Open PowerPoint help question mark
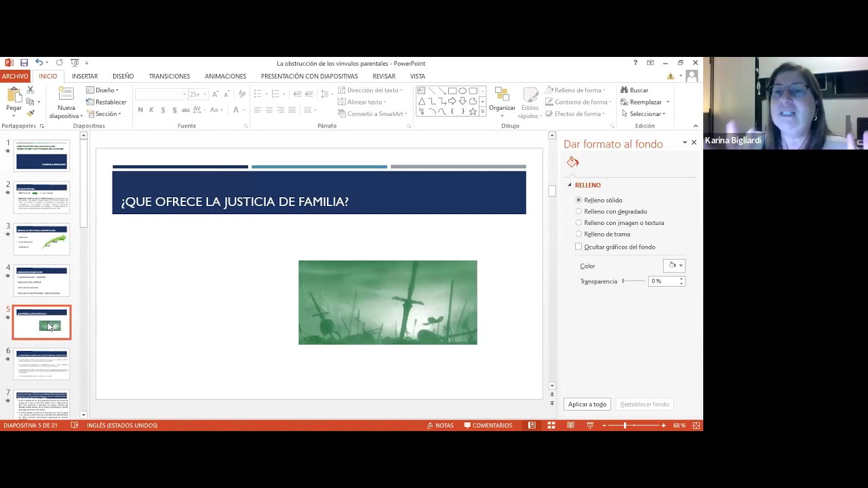 (635, 63)
